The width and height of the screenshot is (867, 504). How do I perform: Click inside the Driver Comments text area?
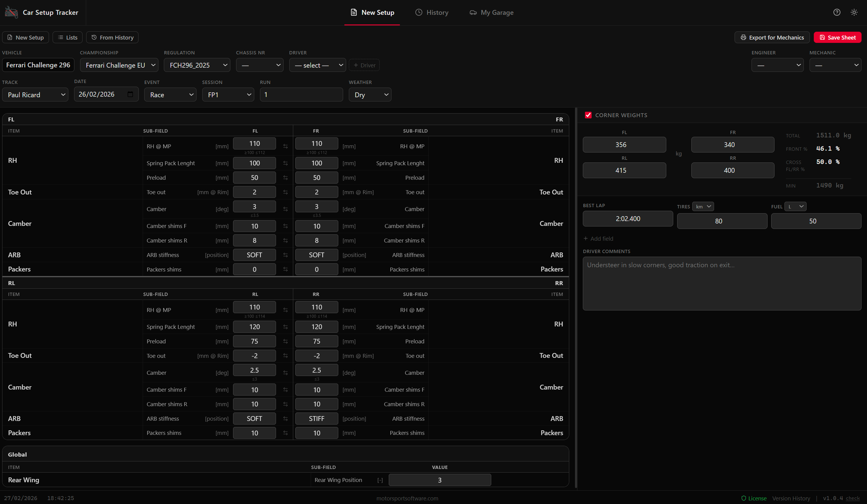(x=722, y=284)
